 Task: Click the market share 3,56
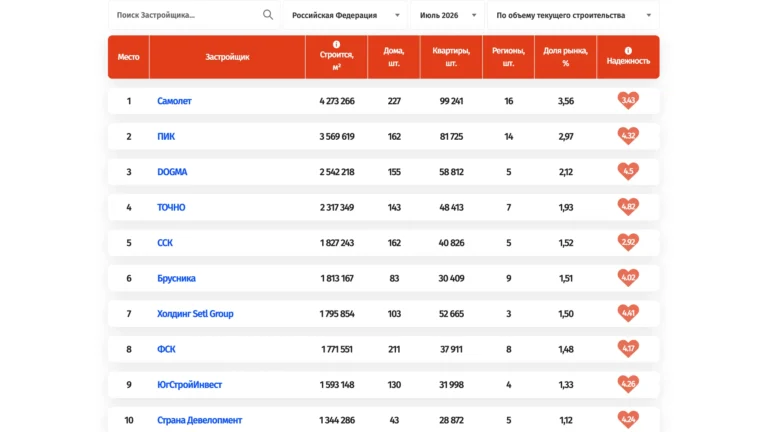[566, 101]
